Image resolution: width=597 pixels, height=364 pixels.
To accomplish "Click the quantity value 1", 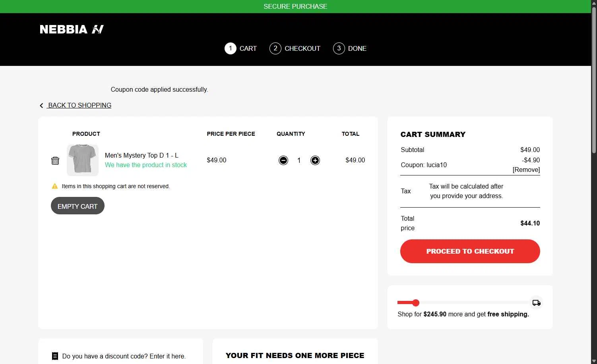I will pos(299,160).
